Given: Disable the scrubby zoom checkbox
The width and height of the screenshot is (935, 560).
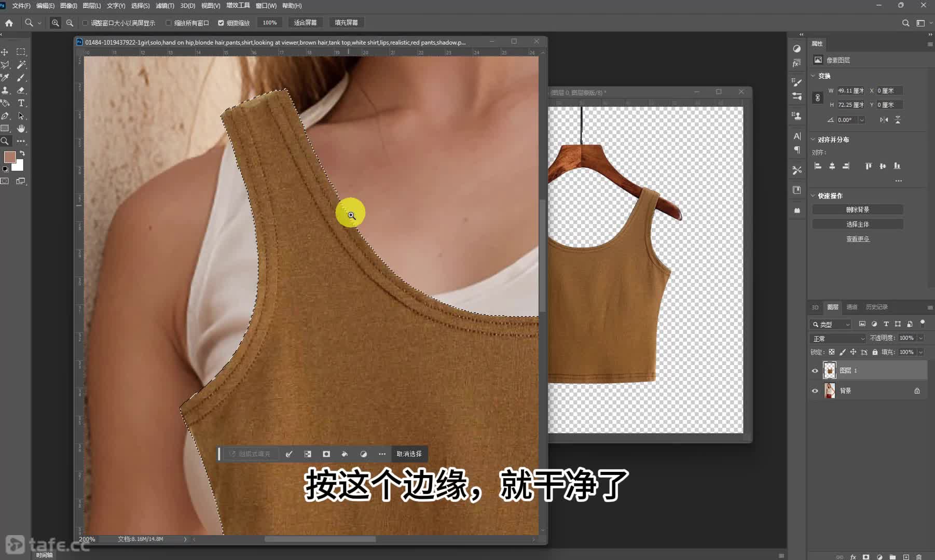Looking at the screenshot, I should point(221,23).
